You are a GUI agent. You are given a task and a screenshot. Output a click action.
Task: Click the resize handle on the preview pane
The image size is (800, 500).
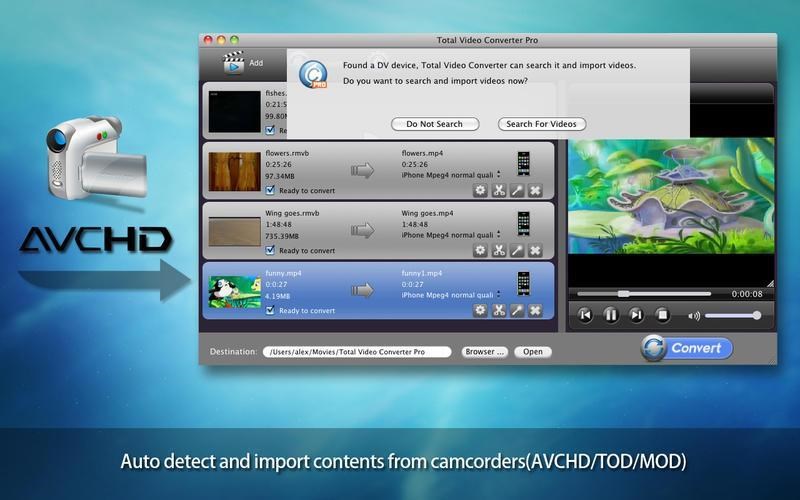coord(770,283)
